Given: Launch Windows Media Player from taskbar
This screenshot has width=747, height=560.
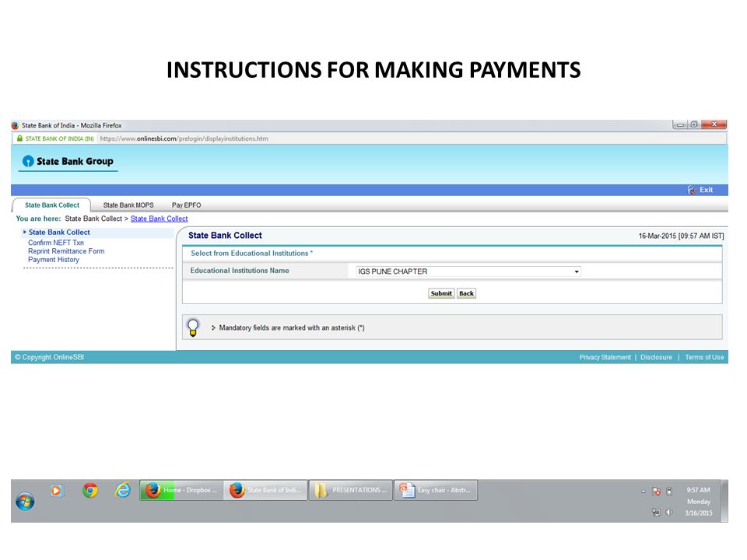Looking at the screenshot, I should click(x=56, y=491).
